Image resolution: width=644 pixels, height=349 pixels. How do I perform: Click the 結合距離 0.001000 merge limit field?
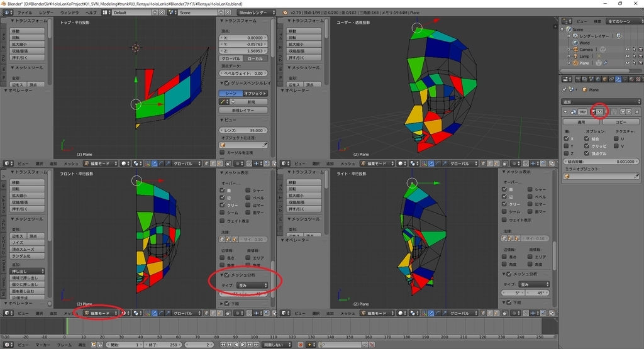[601, 162]
